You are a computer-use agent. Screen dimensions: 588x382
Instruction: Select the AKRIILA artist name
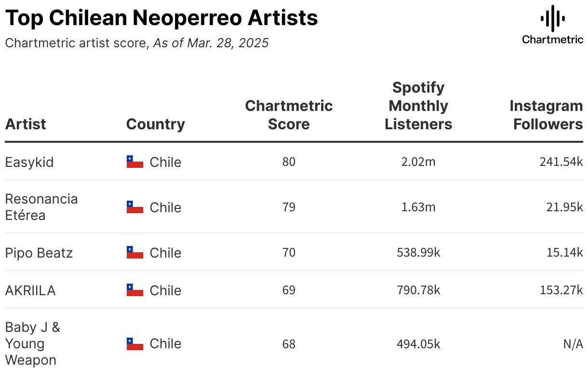pos(30,290)
